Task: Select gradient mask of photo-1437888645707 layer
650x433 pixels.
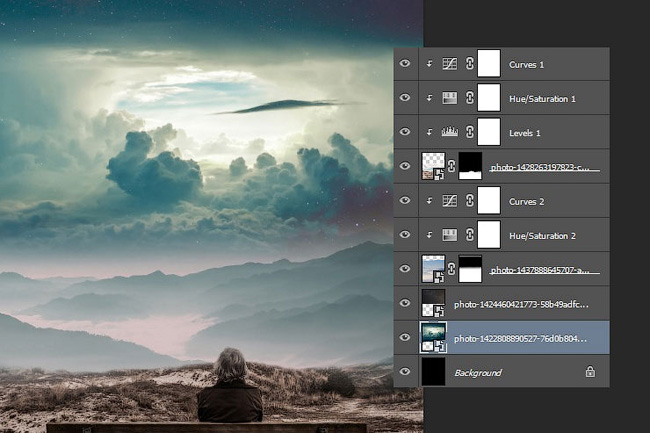Action: tap(470, 269)
